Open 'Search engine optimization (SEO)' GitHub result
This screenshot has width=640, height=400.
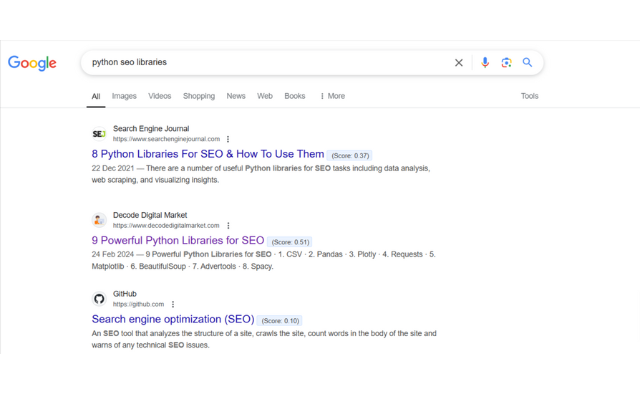[x=173, y=319]
